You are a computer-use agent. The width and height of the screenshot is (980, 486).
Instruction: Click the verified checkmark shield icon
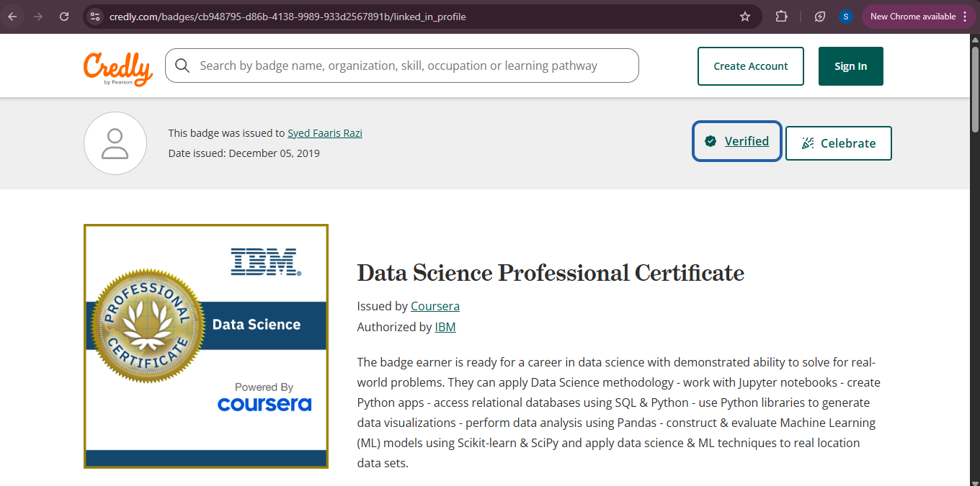tap(710, 141)
